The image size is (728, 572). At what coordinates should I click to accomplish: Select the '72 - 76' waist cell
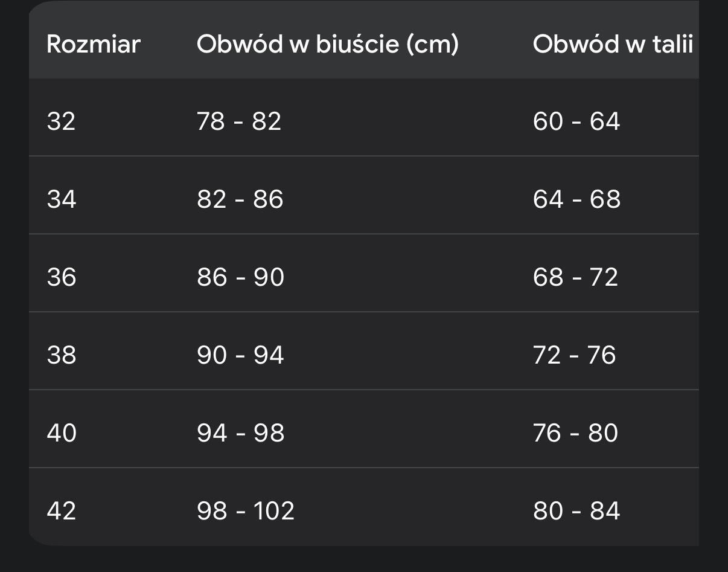(x=574, y=355)
